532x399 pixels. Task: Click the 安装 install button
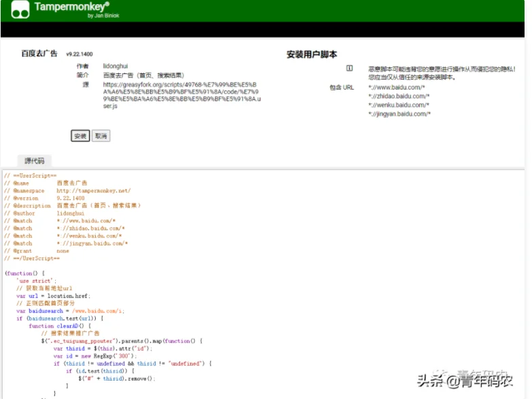tap(80, 136)
